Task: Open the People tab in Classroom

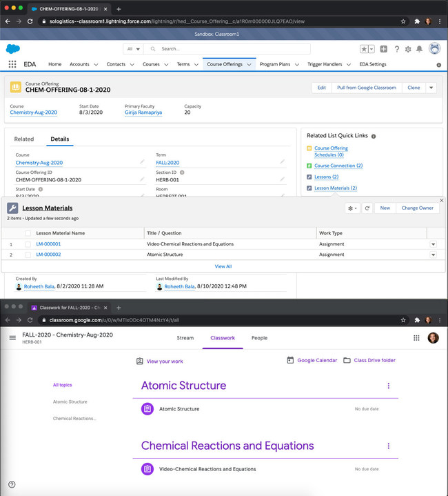Action: (x=259, y=338)
